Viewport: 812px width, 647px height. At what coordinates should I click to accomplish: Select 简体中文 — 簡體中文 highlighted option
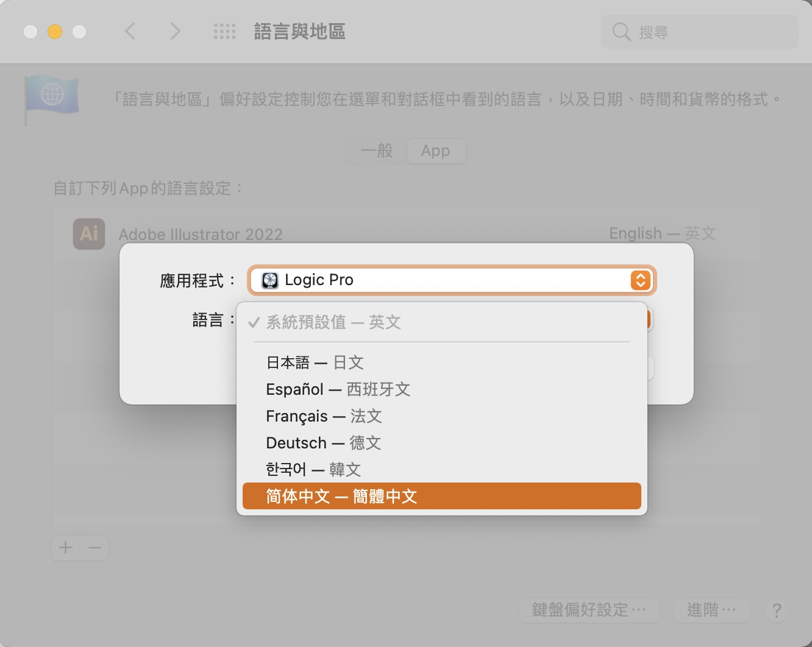pos(441,496)
